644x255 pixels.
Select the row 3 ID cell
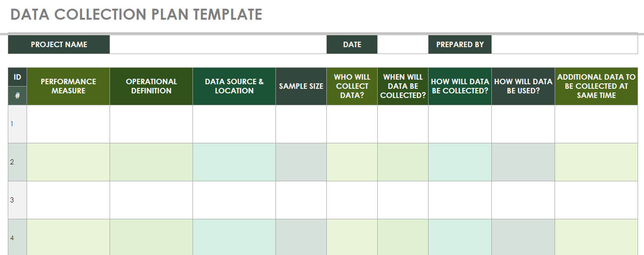point(17,200)
